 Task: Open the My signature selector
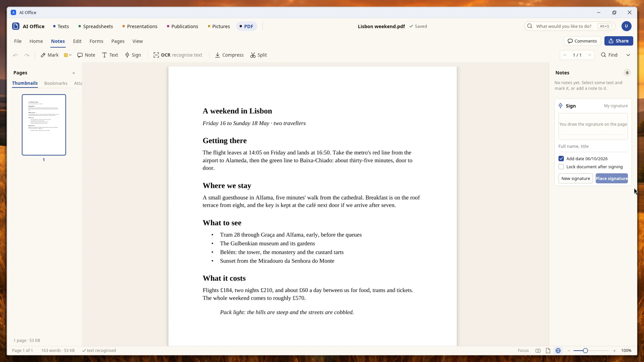click(616, 106)
